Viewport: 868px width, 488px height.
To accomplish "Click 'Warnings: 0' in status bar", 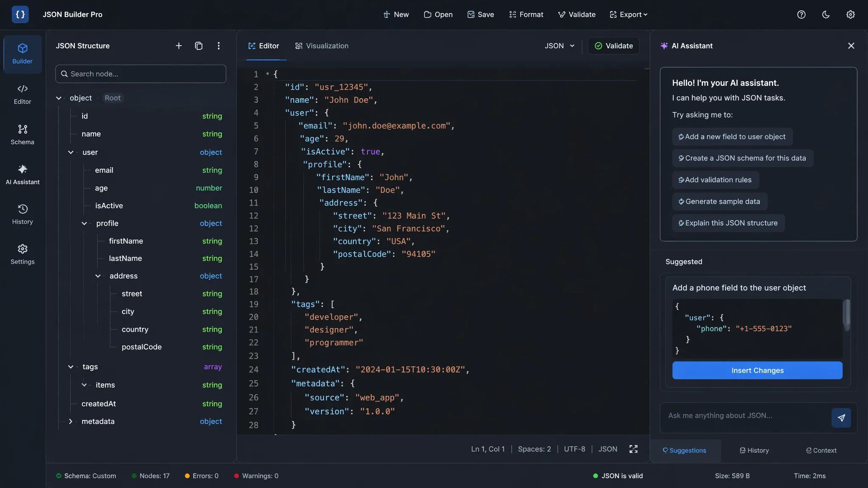I will click(x=256, y=476).
